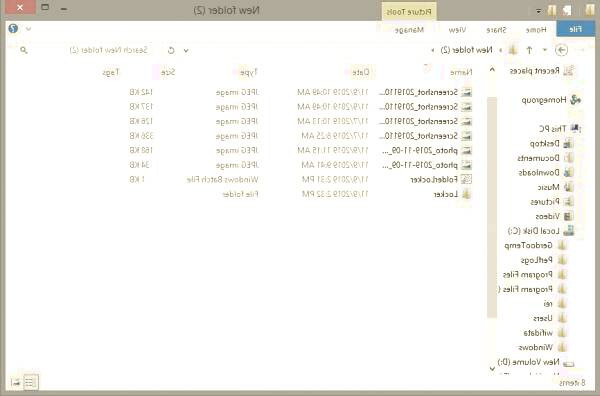Screen dimensions: 600x396
Task: Click the Documents folder icon
Action: 568,158
